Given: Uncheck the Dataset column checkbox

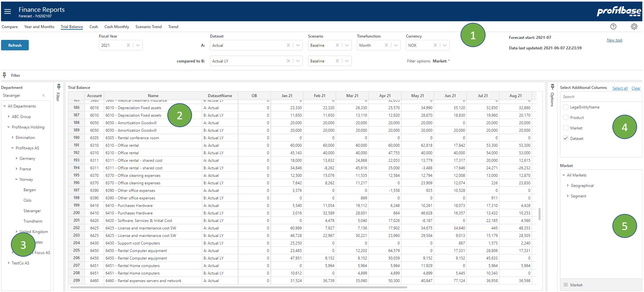Looking at the screenshot, I should coord(566,138).
